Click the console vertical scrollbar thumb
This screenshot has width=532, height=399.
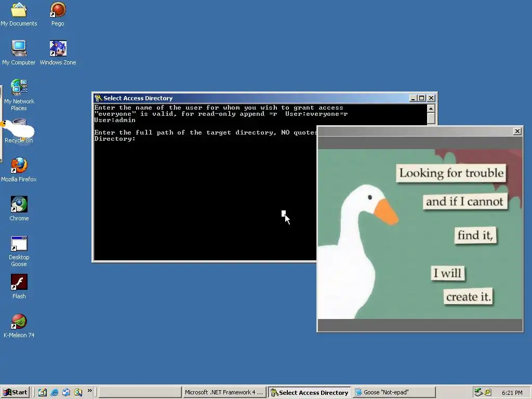click(431, 118)
